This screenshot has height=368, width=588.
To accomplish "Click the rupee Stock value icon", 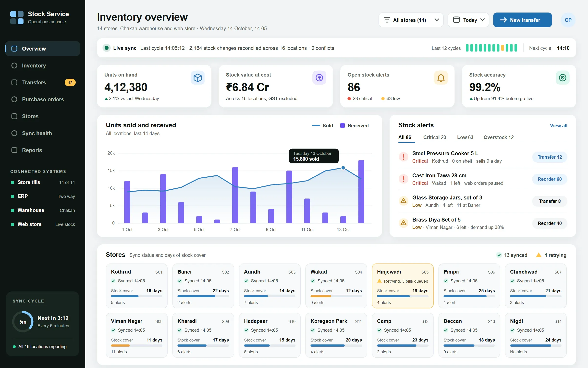I will (319, 78).
